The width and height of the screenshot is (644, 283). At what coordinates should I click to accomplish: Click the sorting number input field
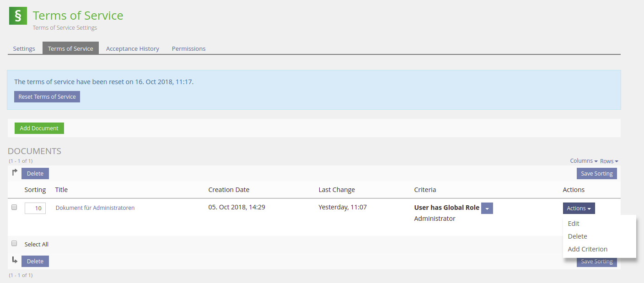35,208
